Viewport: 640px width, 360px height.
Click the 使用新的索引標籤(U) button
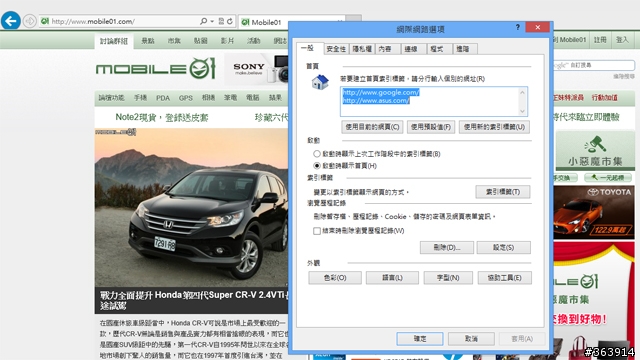494,127
